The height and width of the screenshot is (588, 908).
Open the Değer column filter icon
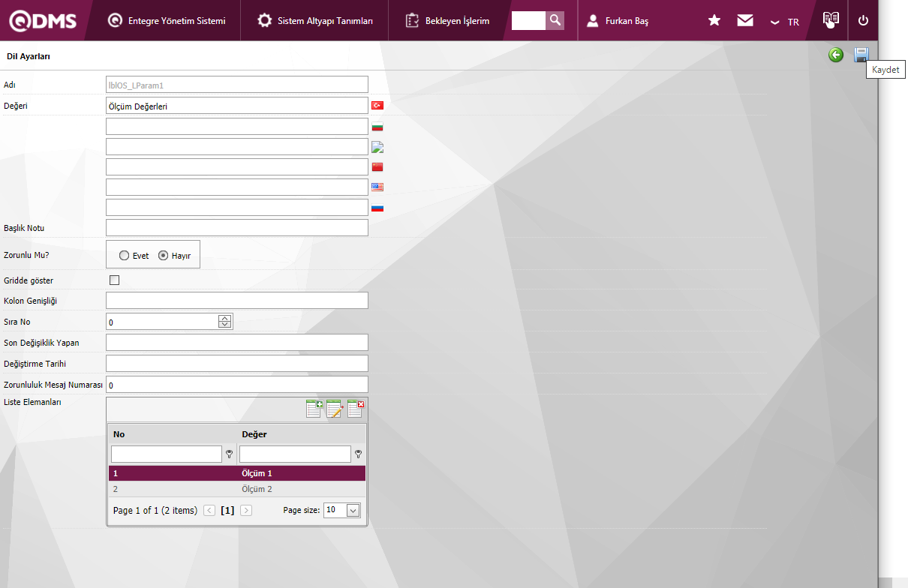point(358,454)
